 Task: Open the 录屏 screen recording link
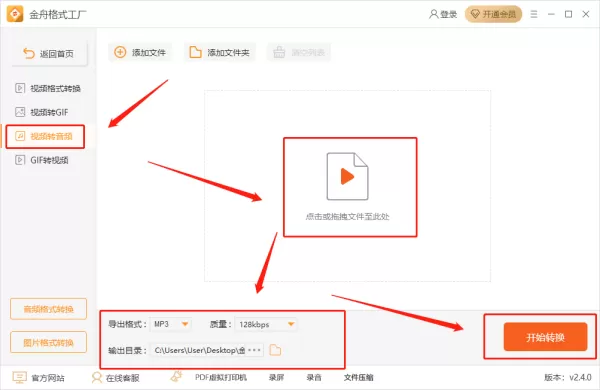point(276,378)
